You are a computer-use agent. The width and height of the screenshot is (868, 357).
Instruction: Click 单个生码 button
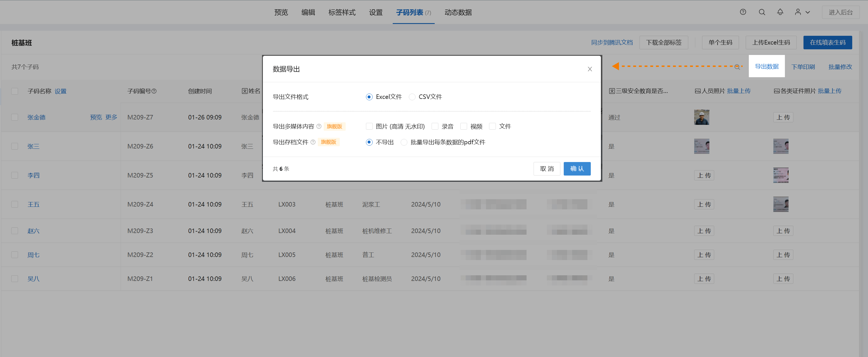pos(720,42)
